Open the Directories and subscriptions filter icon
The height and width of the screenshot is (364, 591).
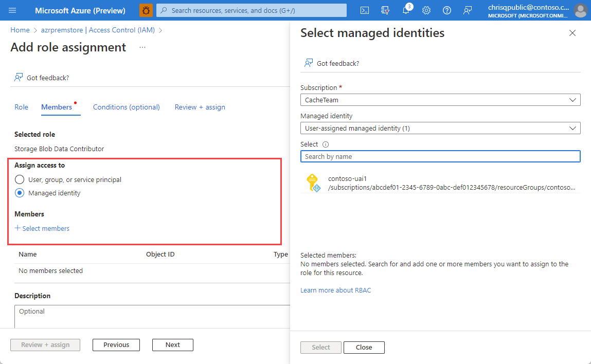point(385,11)
